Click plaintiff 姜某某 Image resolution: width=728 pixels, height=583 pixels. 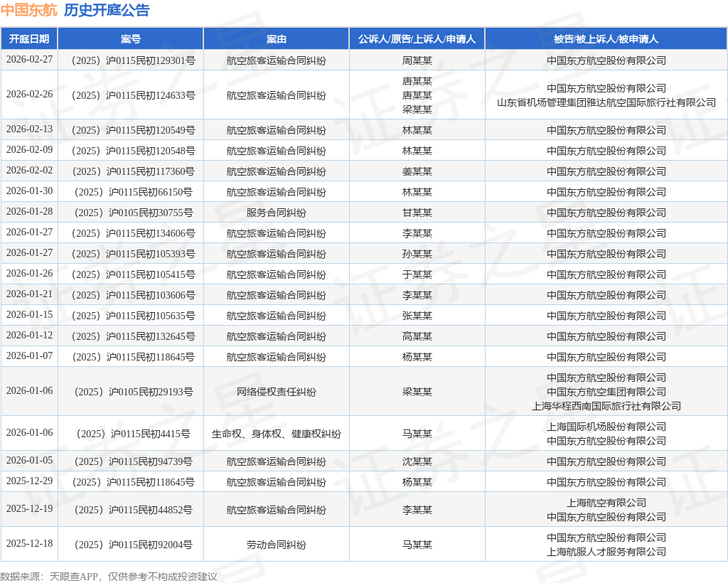417,171
